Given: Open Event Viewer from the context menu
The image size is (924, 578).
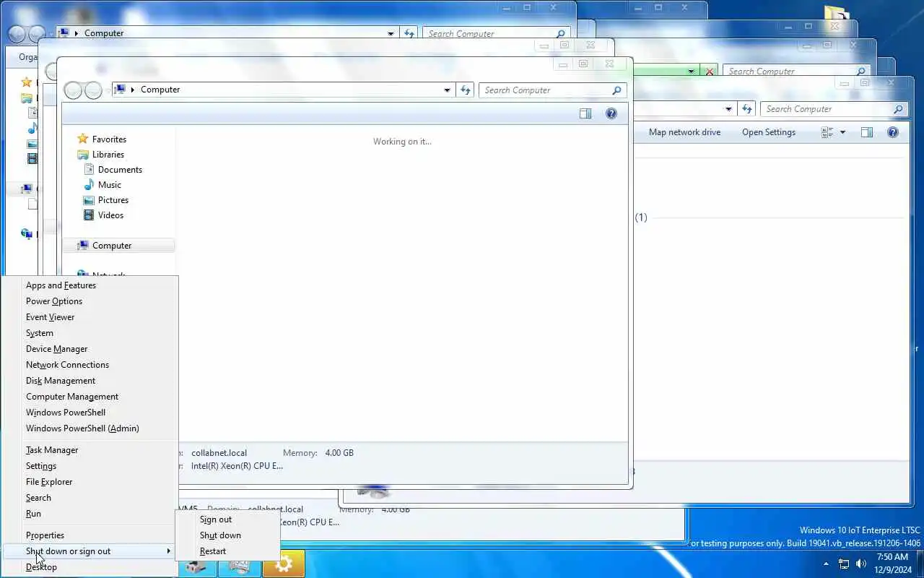Looking at the screenshot, I should [90, 317].
